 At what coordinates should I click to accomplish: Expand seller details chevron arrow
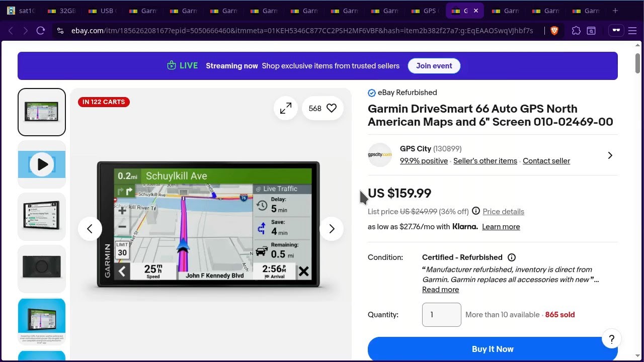(x=610, y=155)
